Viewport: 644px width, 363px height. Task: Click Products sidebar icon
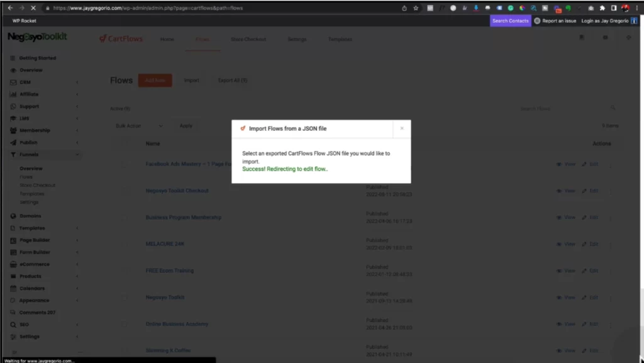[13, 276]
